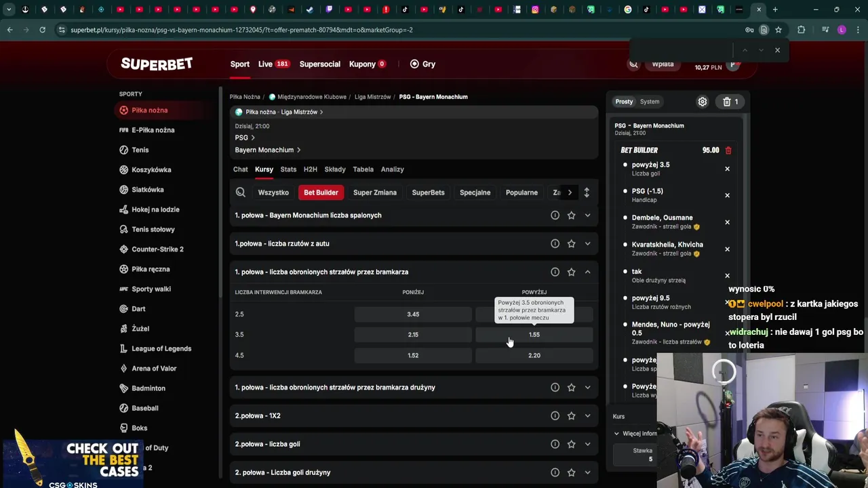This screenshot has height=488, width=868.
Task: Expand the 2.połowa - liczba goli market
Action: tap(587, 444)
